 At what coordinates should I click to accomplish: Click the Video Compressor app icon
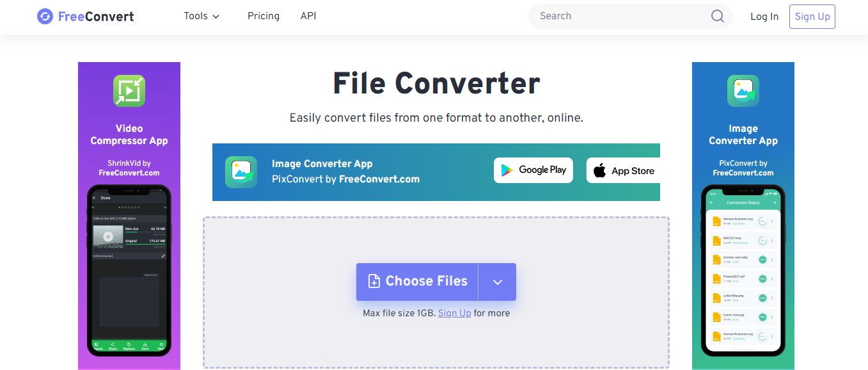[129, 91]
